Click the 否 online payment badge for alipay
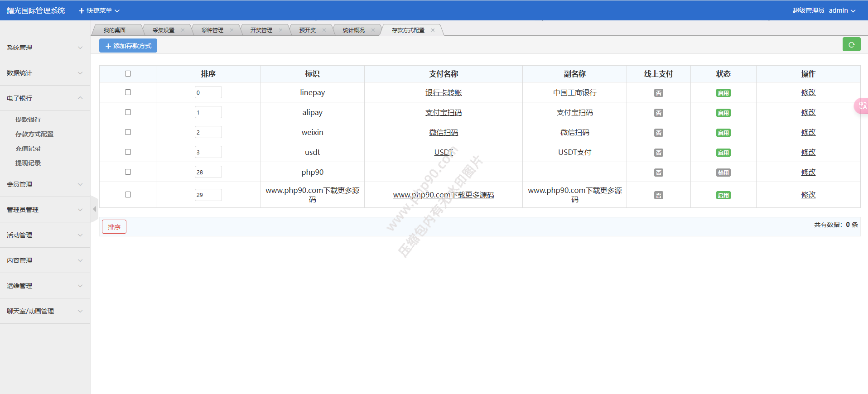The image size is (868, 394). 658,113
